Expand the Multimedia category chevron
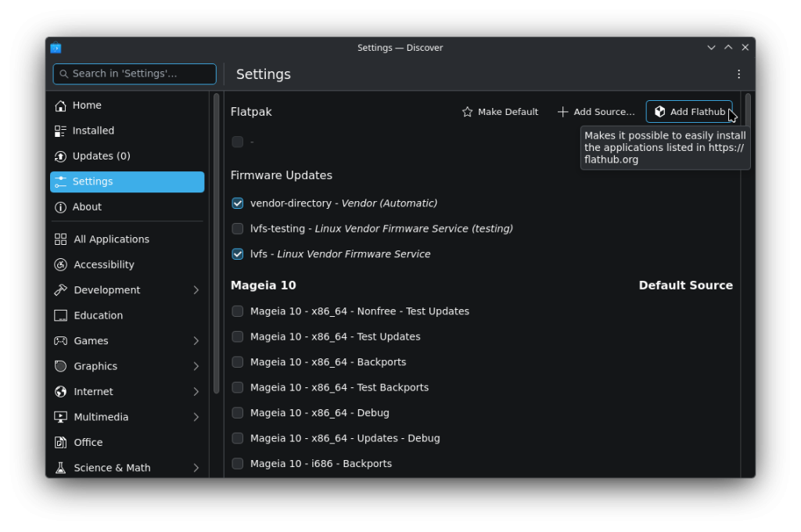Image resolution: width=801 pixels, height=532 pixels. 196,418
